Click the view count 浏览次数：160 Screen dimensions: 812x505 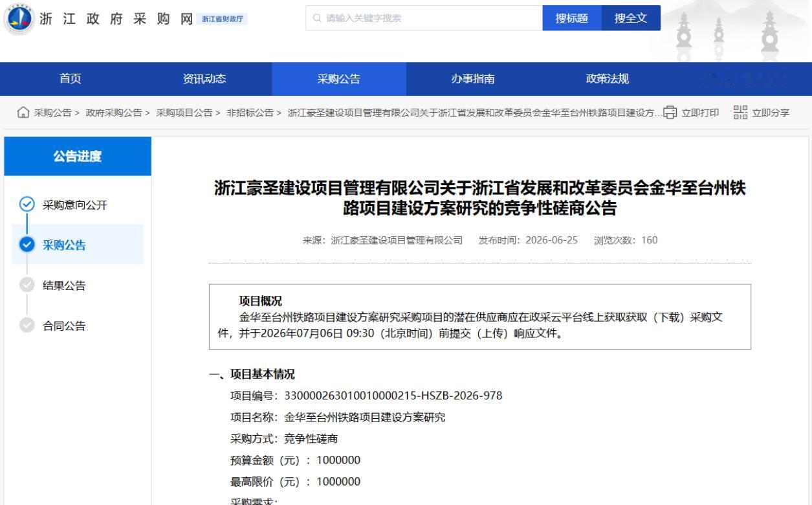pyautogui.click(x=626, y=240)
